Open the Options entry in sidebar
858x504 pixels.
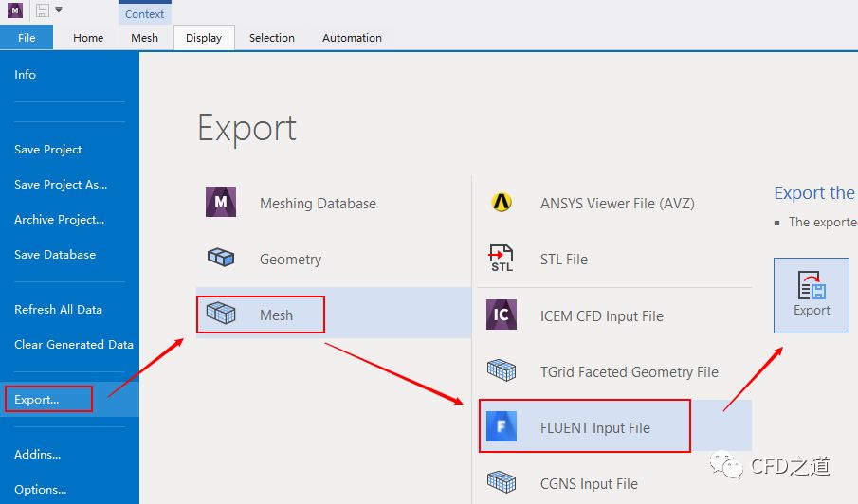click(40, 490)
